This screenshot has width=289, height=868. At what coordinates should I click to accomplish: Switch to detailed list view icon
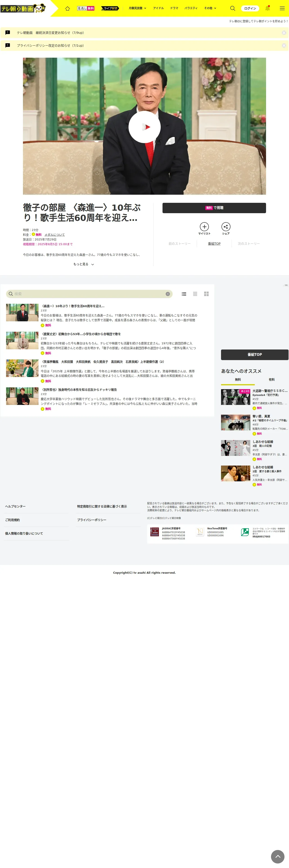click(x=184, y=294)
